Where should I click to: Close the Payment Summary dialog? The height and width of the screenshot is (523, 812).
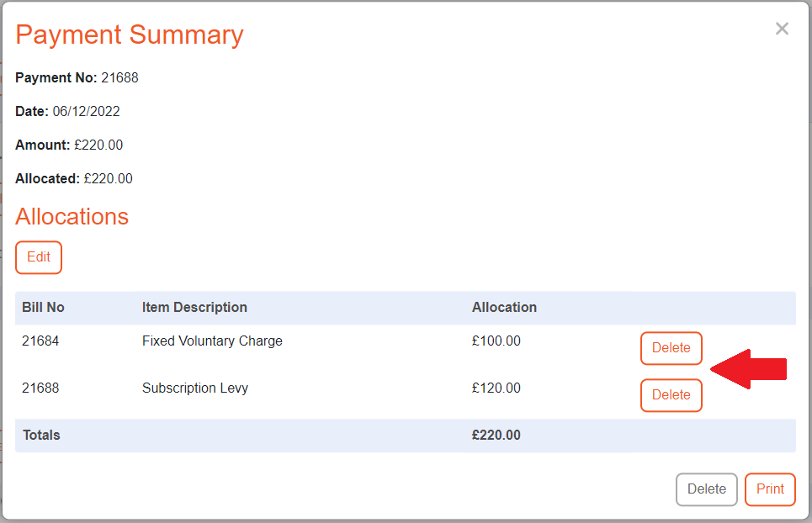pyautogui.click(x=782, y=28)
